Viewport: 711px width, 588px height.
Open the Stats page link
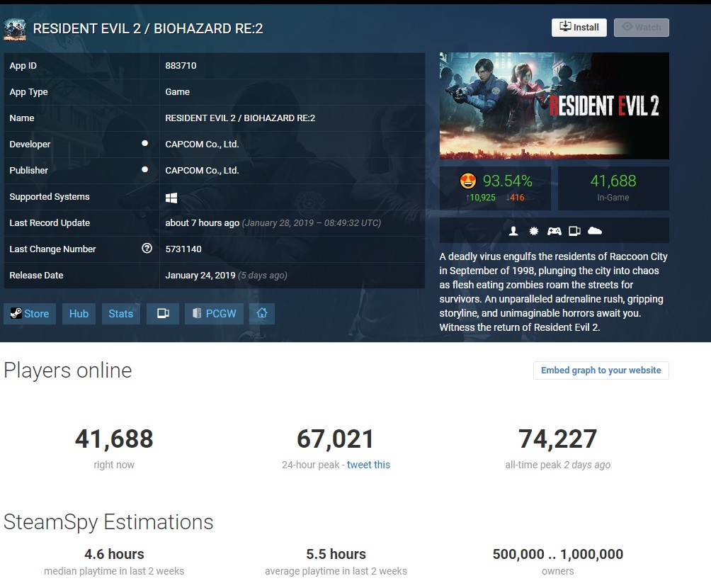pyautogui.click(x=120, y=314)
